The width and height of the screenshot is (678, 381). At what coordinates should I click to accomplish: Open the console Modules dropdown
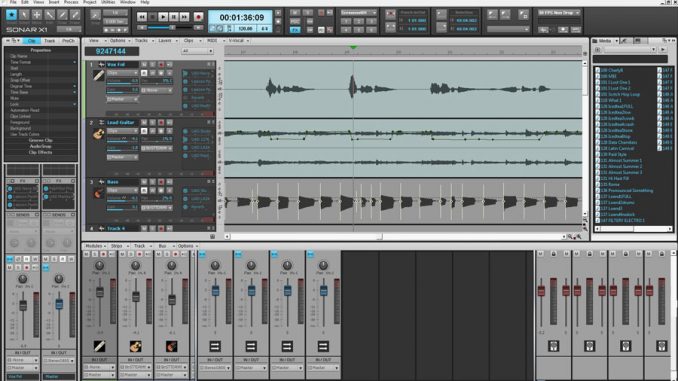[x=95, y=246]
